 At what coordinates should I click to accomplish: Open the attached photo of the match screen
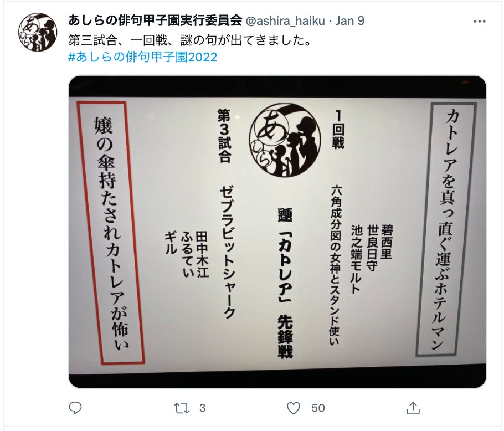tap(277, 232)
